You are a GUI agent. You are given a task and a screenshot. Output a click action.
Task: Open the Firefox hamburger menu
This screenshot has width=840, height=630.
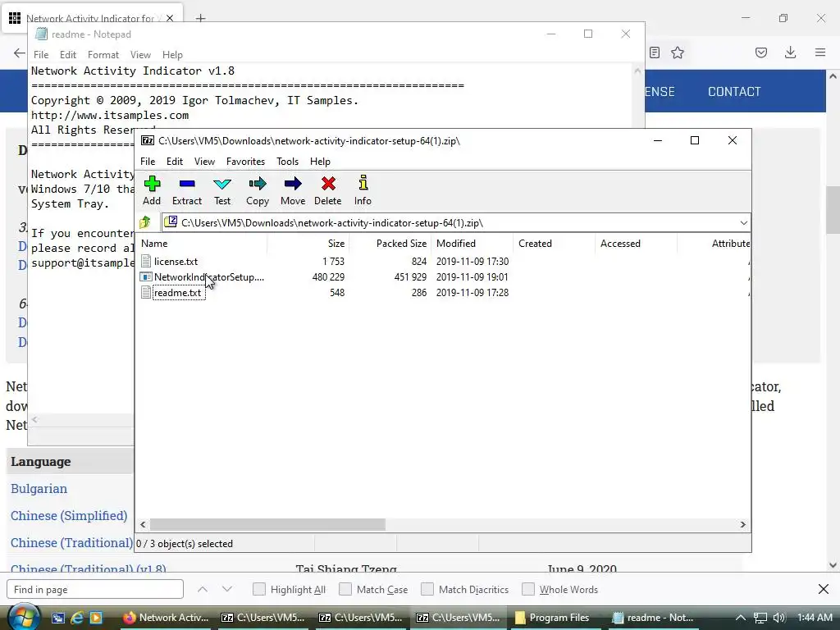click(820, 52)
